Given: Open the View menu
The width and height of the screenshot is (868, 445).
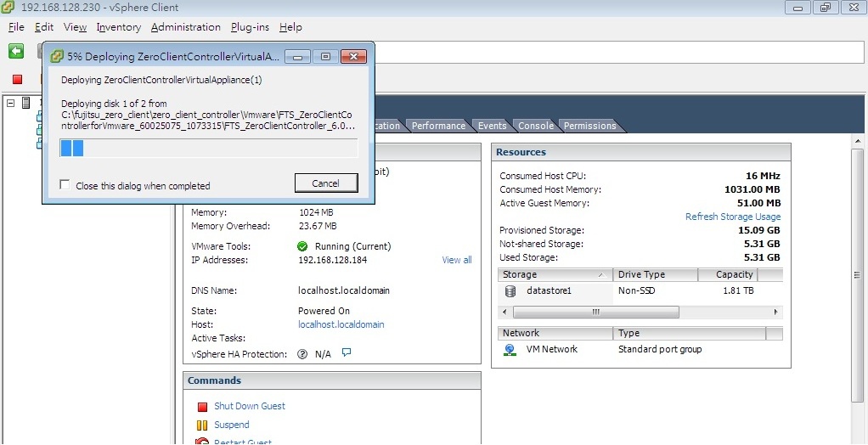Looking at the screenshot, I should (x=75, y=27).
